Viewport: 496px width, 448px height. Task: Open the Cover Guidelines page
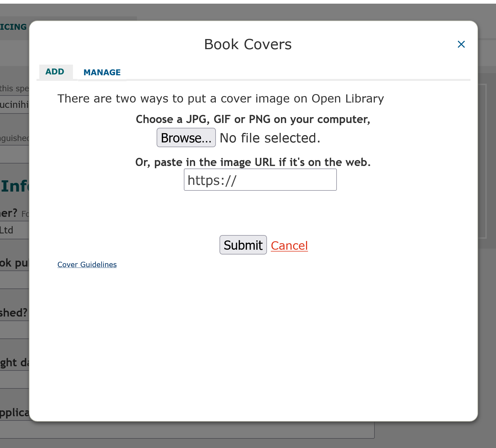87,264
